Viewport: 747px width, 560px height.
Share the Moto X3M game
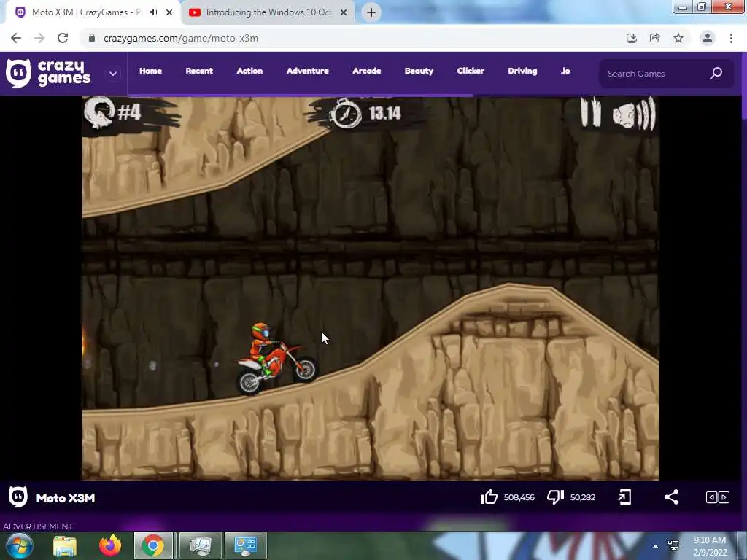tap(672, 497)
